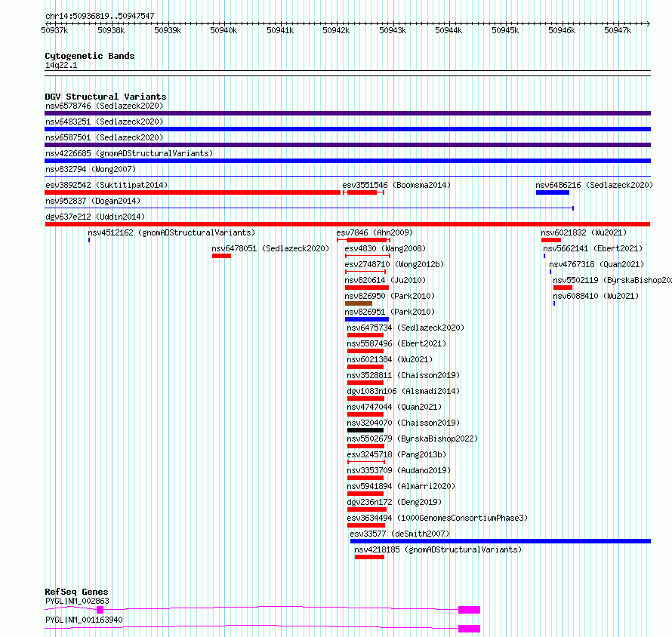Click the chr14:50936819..50947547 coordinate label
Viewport: 672px width, 637px height.
pos(100,16)
